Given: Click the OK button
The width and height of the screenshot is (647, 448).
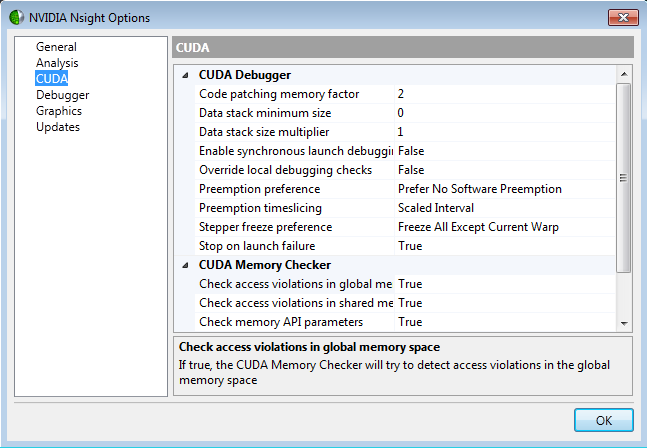Looking at the screenshot, I should (x=603, y=420).
